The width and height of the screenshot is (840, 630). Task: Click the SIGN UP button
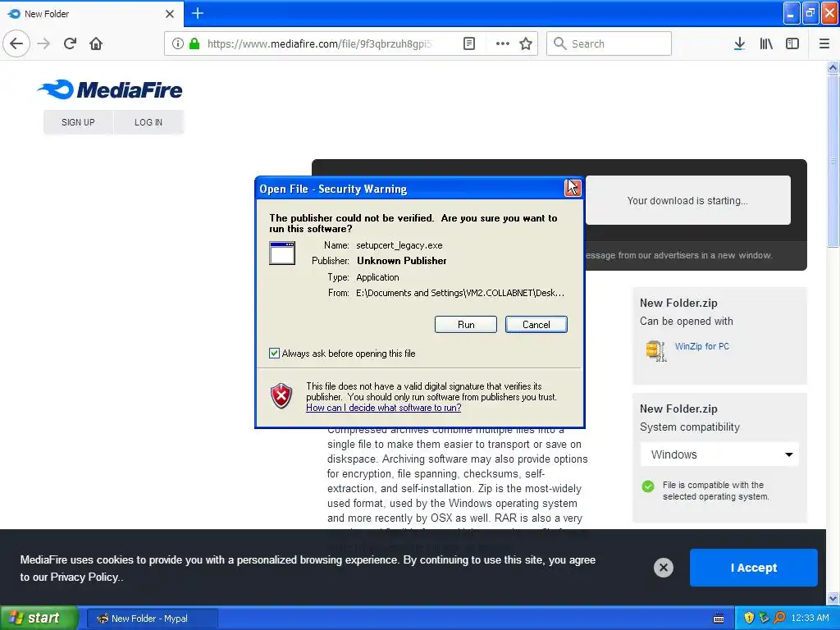[78, 122]
